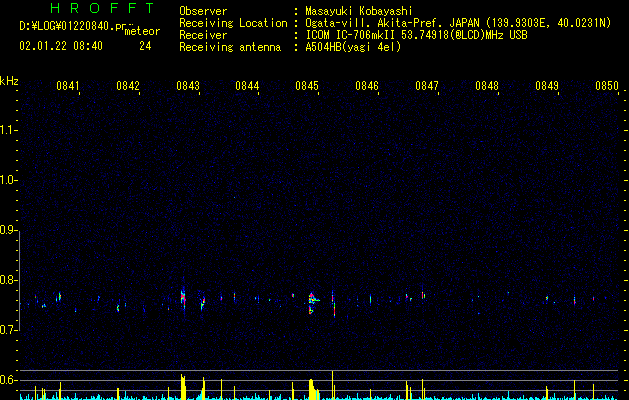Viewport: 629px width, 400px height.
Task: Click the 1.0 kHz axis label
Action: coord(9,180)
